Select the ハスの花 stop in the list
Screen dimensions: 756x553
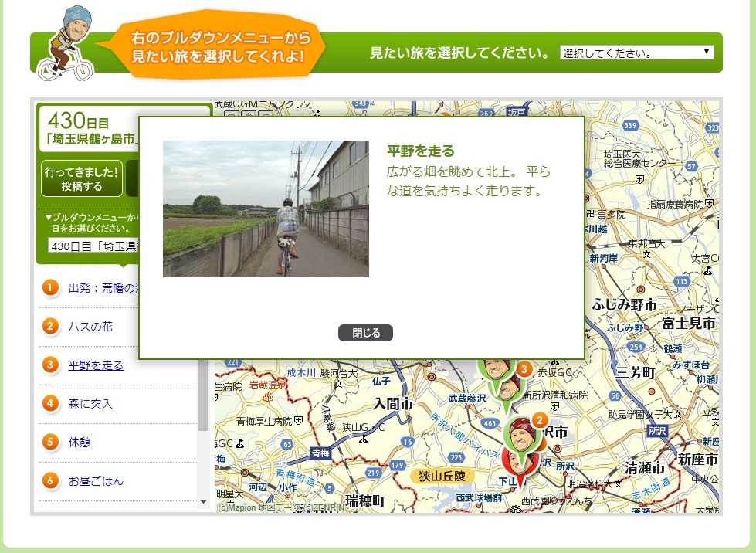(90, 327)
